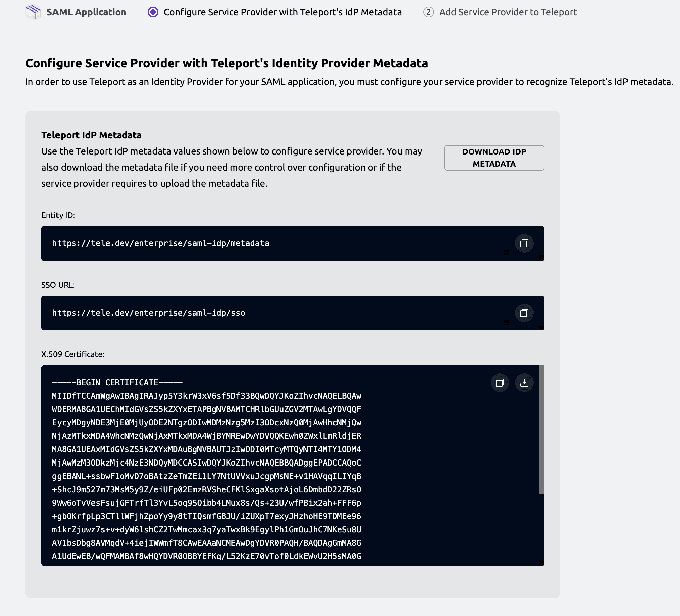This screenshot has height=616, width=680.
Task: Click the Entity ID metadata URL text
Action: click(x=160, y=243)
